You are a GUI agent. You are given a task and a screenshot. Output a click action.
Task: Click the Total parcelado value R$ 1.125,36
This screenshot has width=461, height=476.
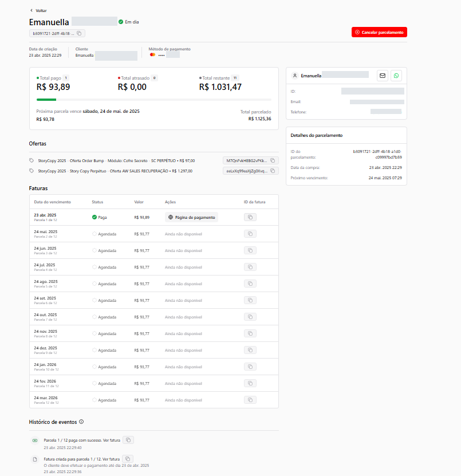(x=260, y=119)
